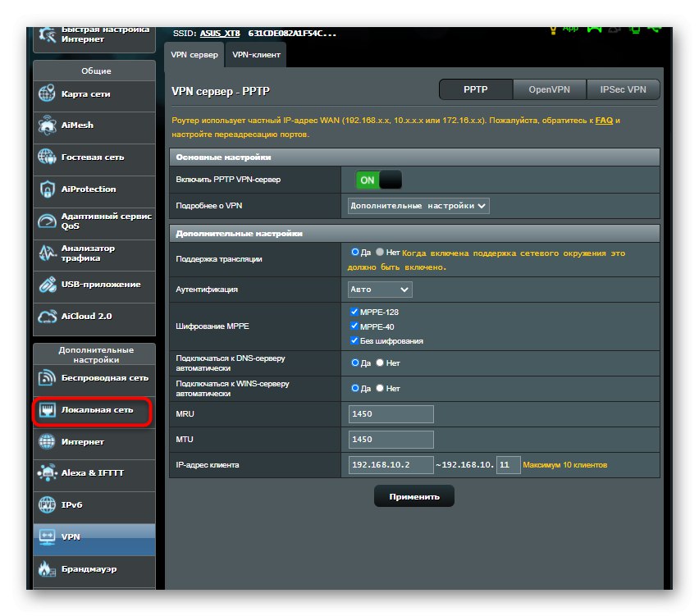Toggle the Без шифрования checkbox
The height and width of the screenshot is (616, 699).
coord(354,340)
